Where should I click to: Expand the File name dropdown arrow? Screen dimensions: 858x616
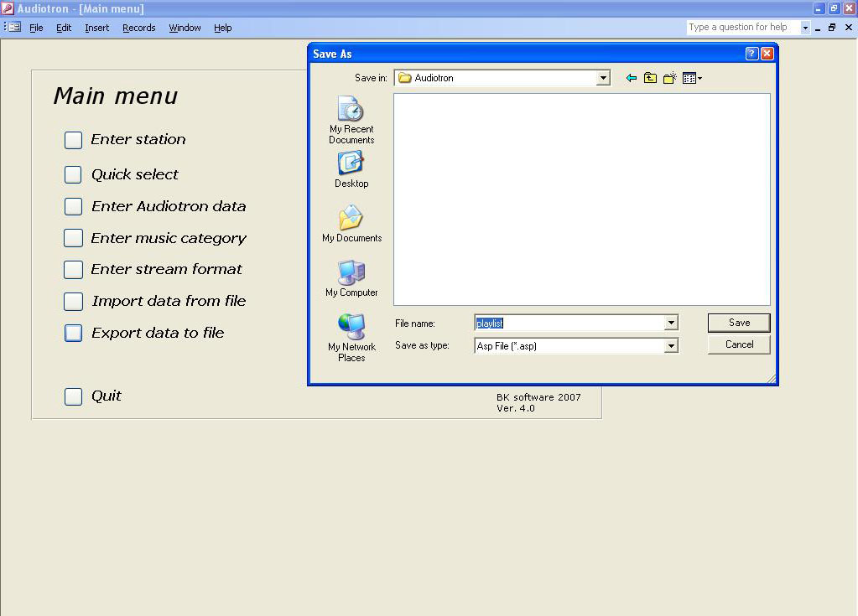(x=671, y=323)
